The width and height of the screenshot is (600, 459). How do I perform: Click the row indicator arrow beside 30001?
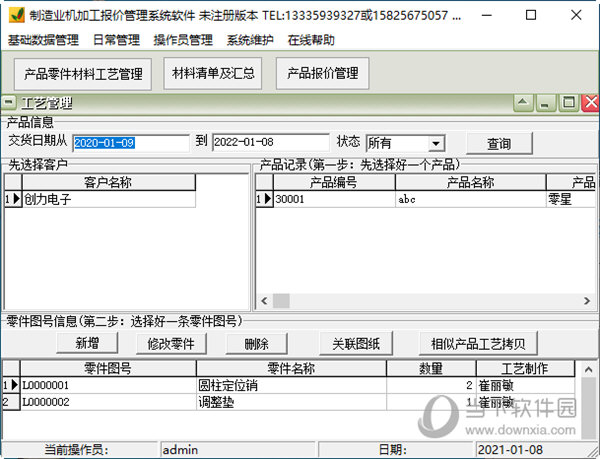coord(264,199)
